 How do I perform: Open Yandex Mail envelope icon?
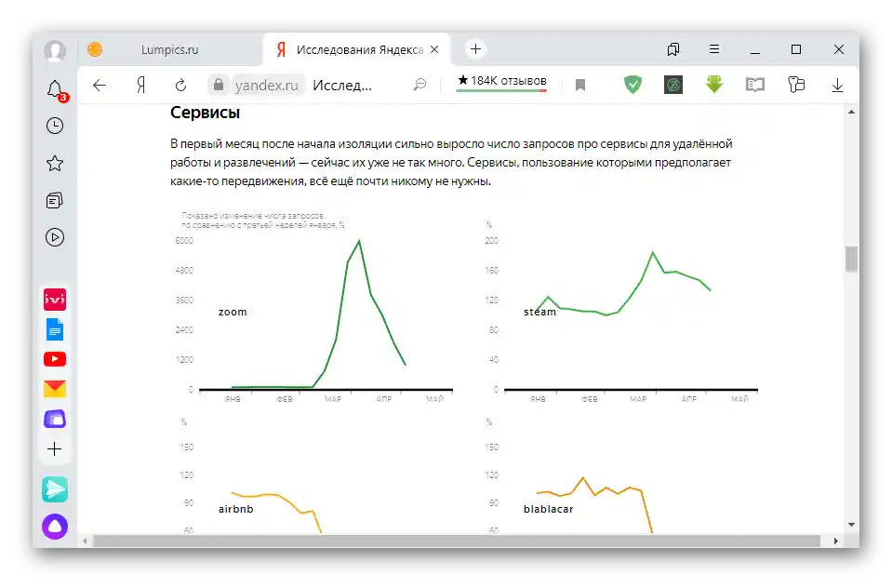coord(55,389)
